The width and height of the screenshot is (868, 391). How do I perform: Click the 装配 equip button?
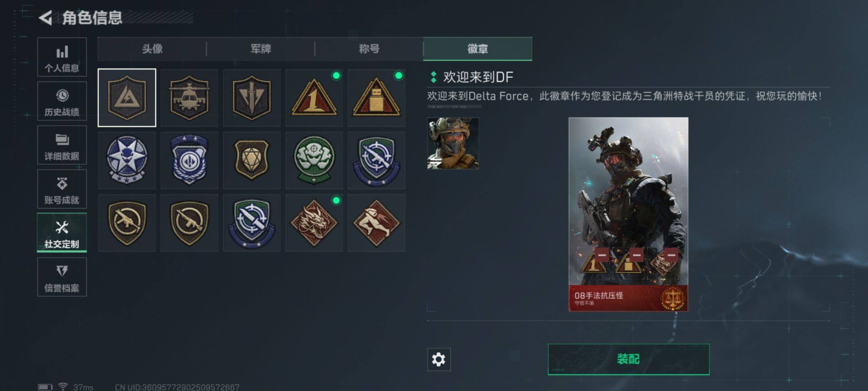(628, 359)
